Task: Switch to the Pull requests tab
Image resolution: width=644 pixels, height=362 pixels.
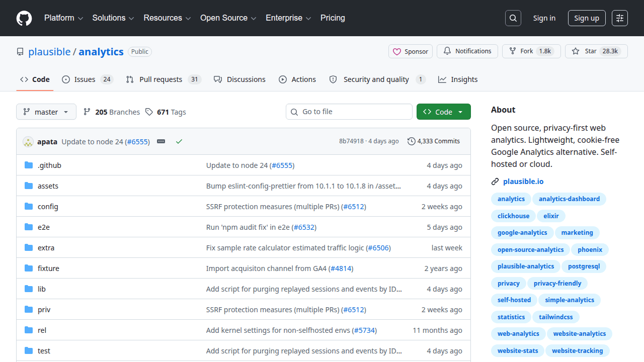Action: [x=164, y=79]
